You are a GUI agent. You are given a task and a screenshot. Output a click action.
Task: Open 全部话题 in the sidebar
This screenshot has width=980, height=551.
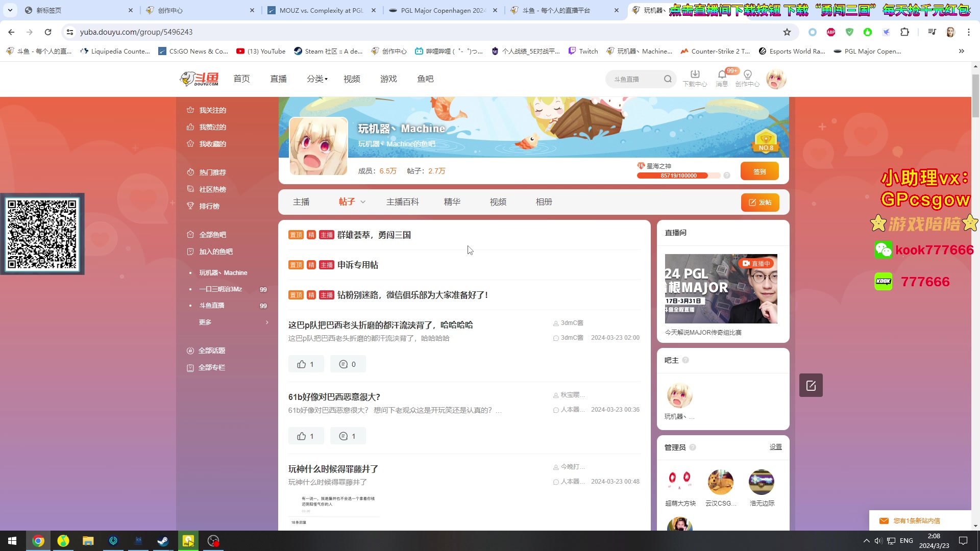(x=211, y=350)
